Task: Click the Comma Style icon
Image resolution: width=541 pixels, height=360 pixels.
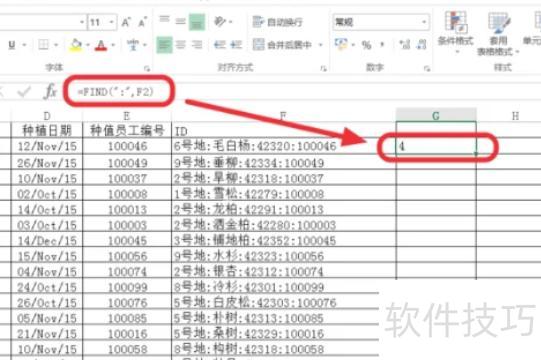Action: coord(382,45)
